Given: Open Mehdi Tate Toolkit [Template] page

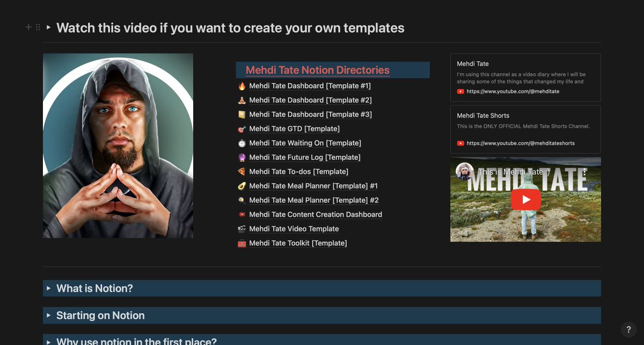Looking at the screenshot, I should pyautogui.click(x=298, y=243).
